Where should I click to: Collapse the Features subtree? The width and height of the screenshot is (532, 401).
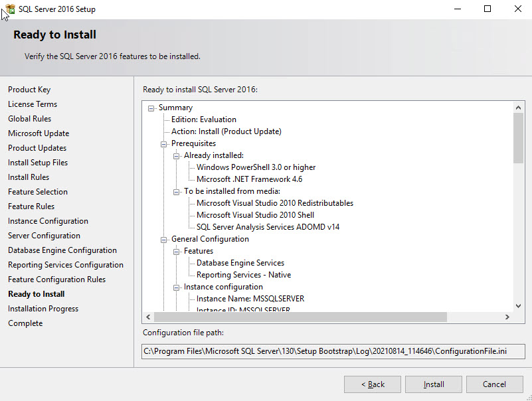click(176, 250)
